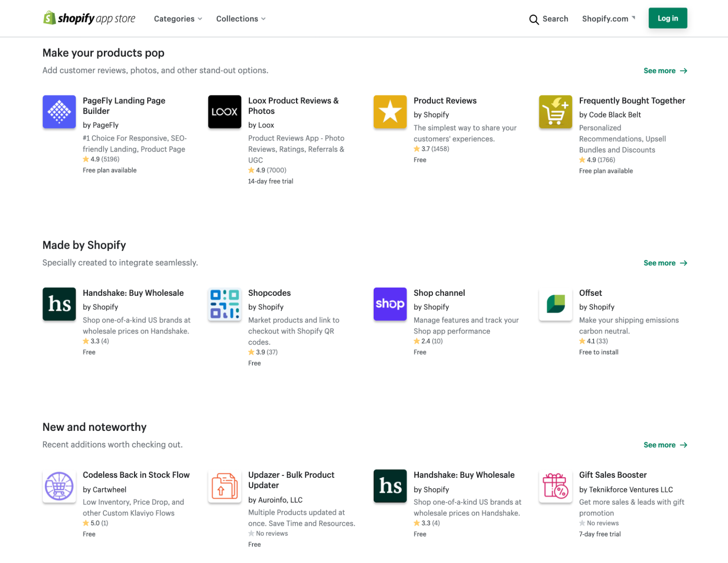Select the Product Reviews star icon
728x563 pixels.
tap(390, 112)
